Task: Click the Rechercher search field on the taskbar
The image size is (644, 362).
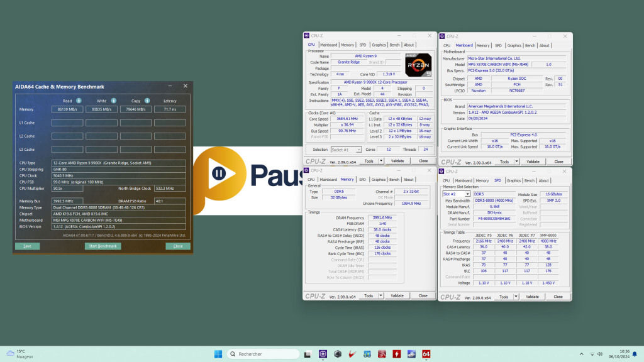Action: (264, 354)
